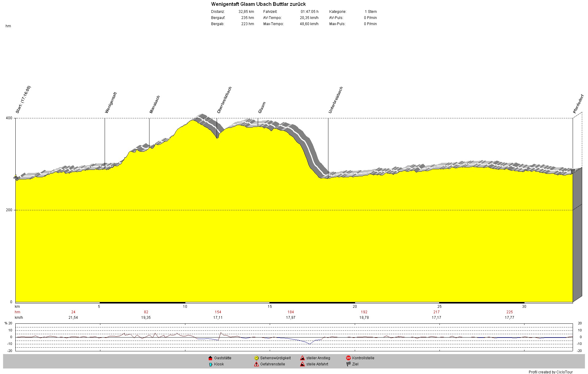This screenshot has height=374, width=588.
Task: Click the tour title Wenigentaft Glaam Ubach Buttlar
Action: 258,4
